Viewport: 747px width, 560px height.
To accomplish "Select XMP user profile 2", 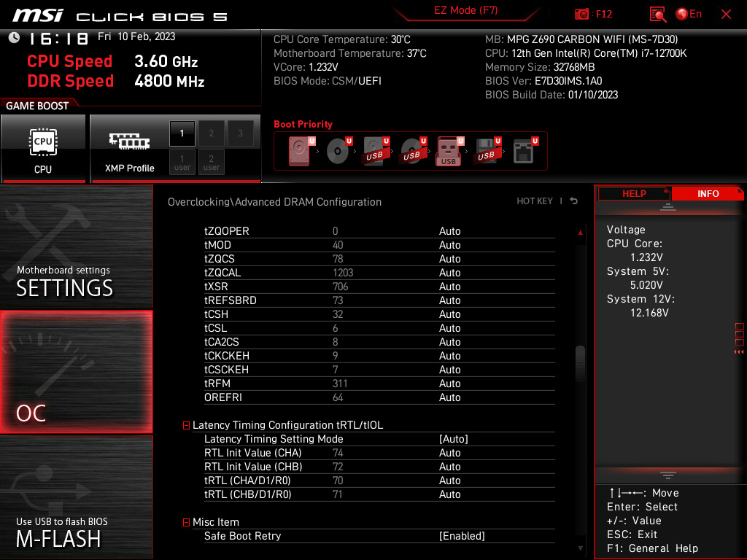I will tap(211, 162).
